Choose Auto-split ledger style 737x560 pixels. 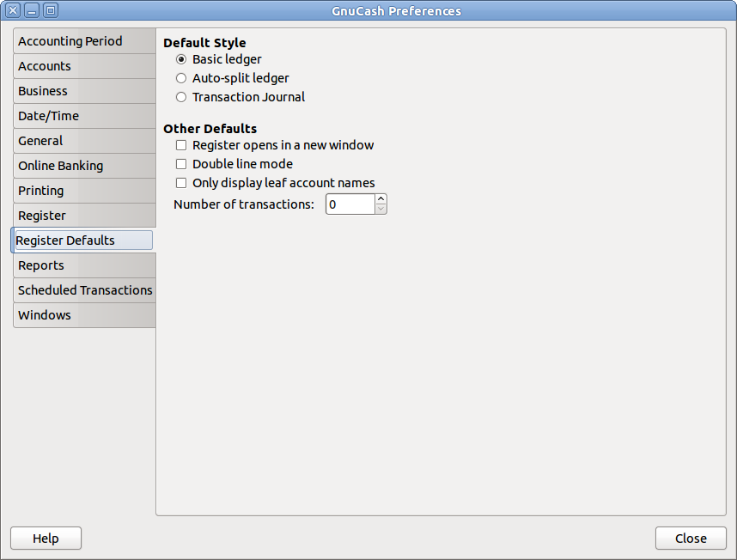181,78
